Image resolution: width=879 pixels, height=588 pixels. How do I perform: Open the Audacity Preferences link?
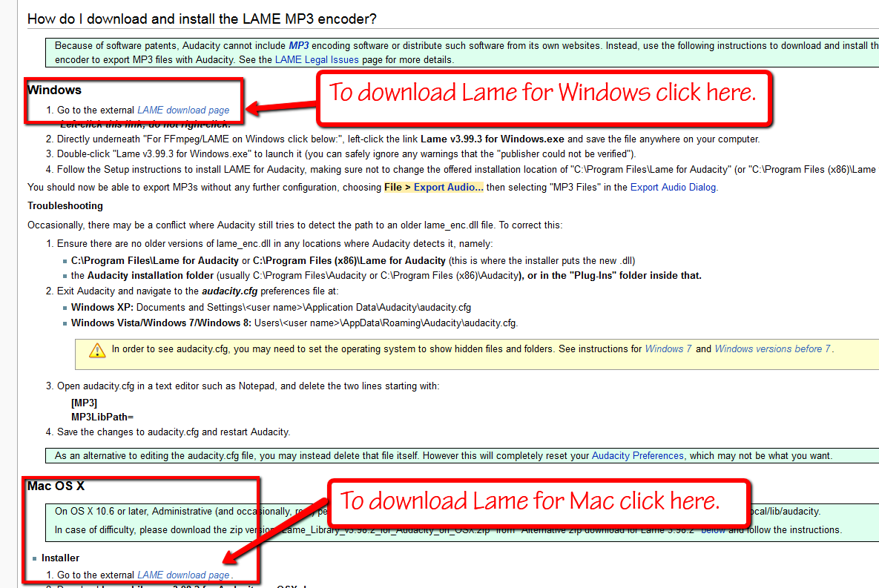[638, 456]
